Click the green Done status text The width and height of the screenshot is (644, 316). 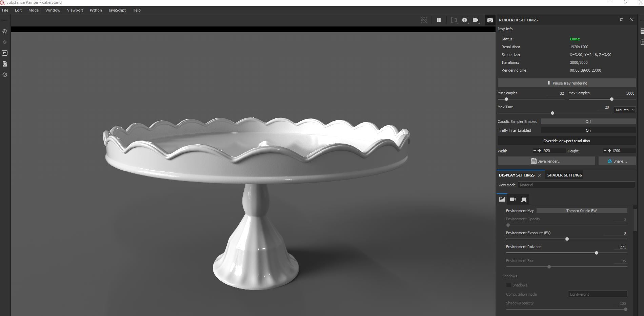pyautogui.click(x=575, y=39)
